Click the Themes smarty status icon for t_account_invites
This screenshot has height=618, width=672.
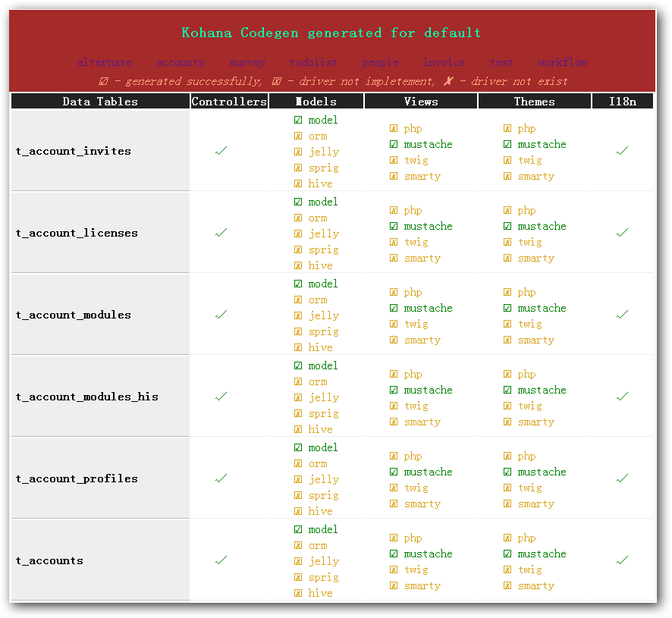pos(507,176)
